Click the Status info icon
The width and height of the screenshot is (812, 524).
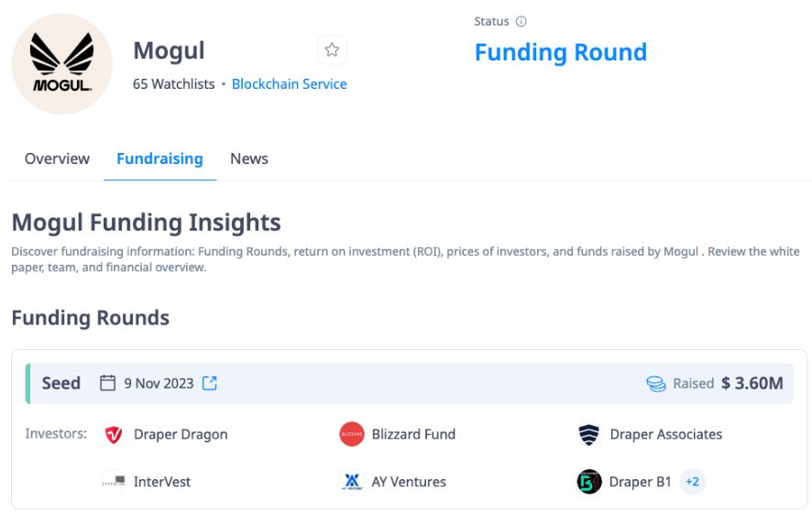tap(521, 21)
